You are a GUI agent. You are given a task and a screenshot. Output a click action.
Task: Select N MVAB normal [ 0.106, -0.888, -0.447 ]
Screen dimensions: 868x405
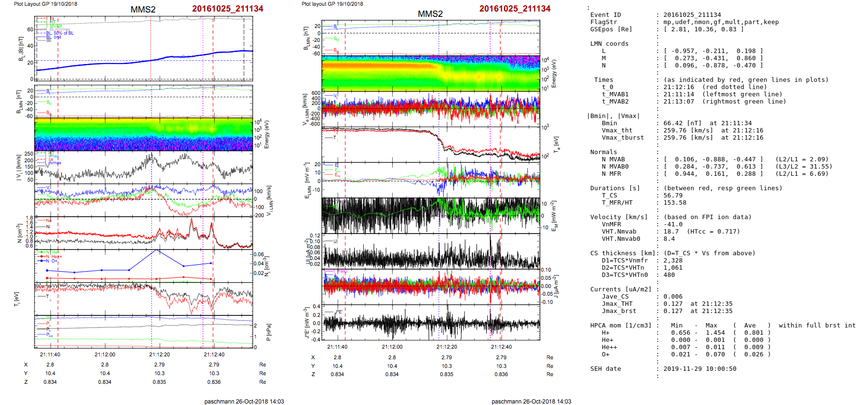point(713,159)
